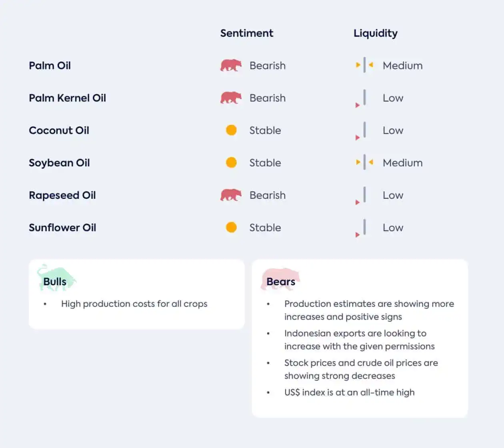Click the bear icon for Palm Kernel Oil
The width and height of the screenshot is (504, 448).
(231, 98)
